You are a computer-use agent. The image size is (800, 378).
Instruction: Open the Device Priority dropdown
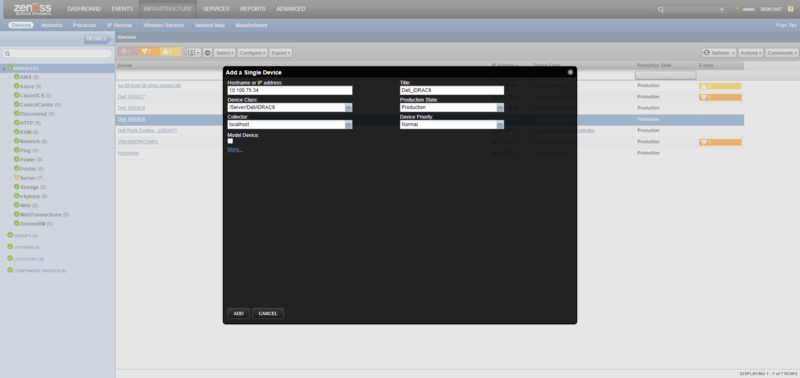tap(500, 124)
